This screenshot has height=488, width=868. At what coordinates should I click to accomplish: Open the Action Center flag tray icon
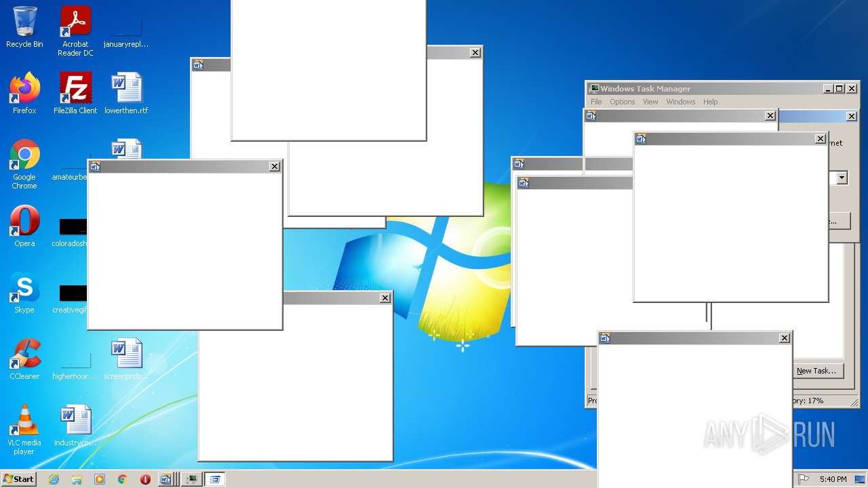pyautogui.click(x=804, y=479)
